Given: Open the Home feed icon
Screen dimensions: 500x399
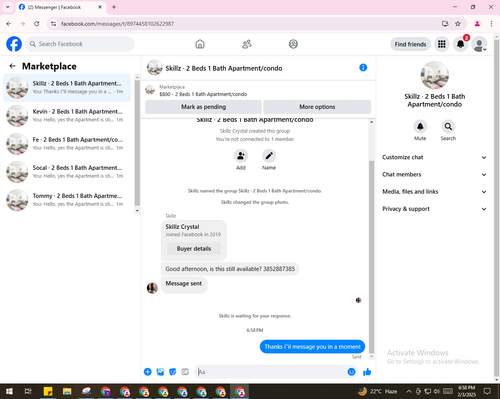Looking at the screenshot, I should (200, 44).
